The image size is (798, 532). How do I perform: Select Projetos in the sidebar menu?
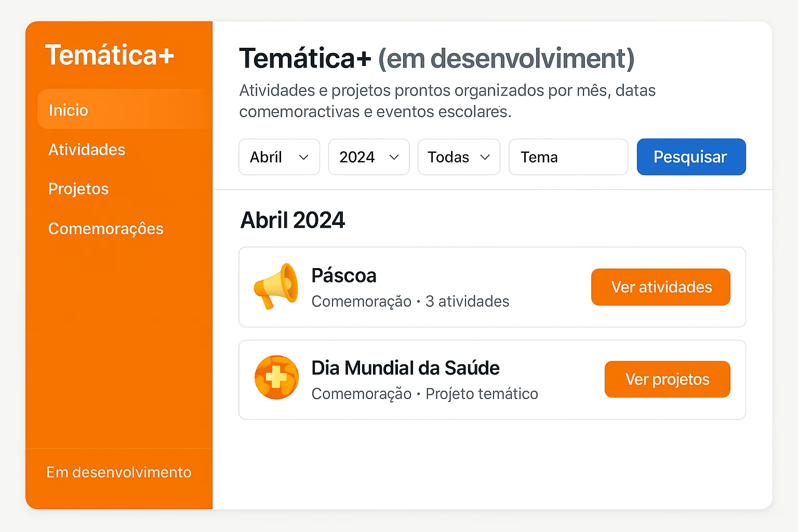78,189
